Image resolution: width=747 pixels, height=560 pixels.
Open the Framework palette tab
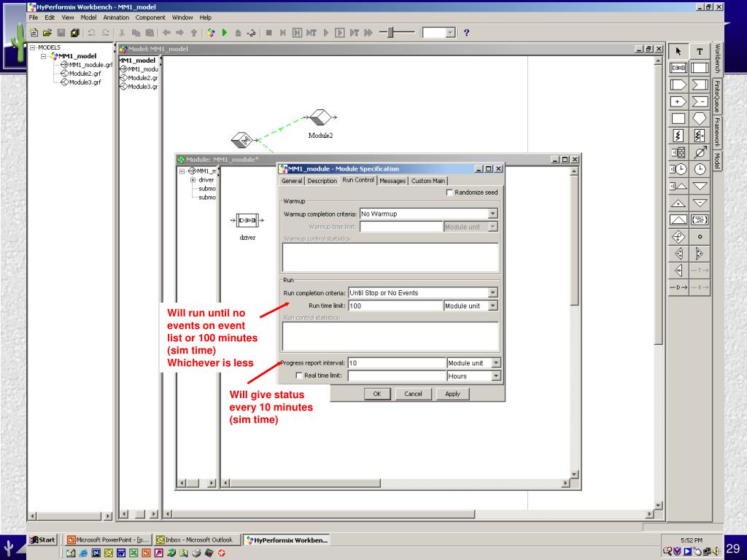click(x=717, y=133)
